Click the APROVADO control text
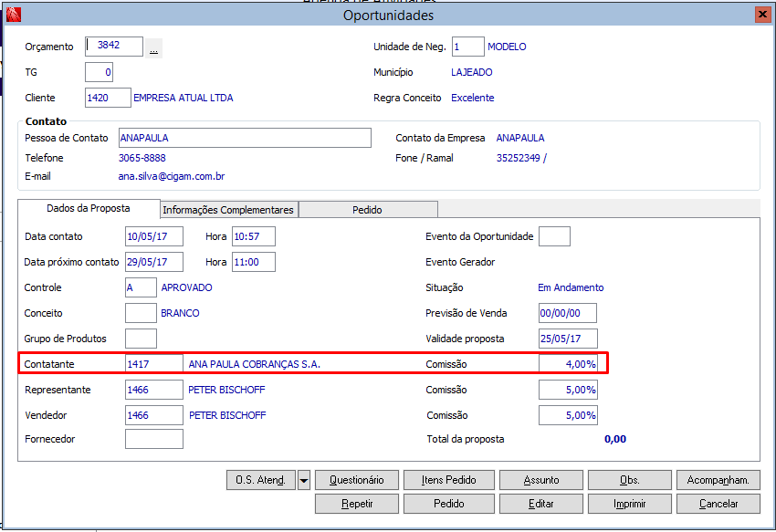The height and width of the screenshot is (532, 776). (x=186, y=287)
